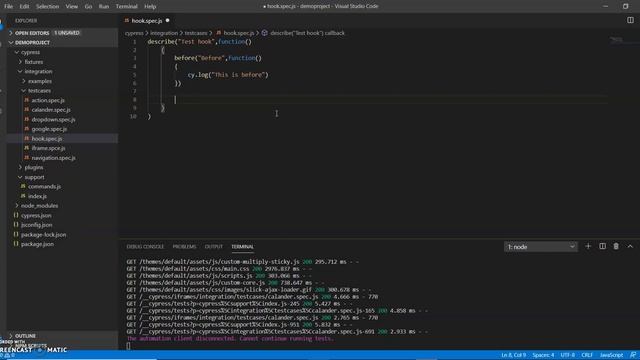Select JavaScript language mode
The image size is (640, 360).
[x=611, y=355]
